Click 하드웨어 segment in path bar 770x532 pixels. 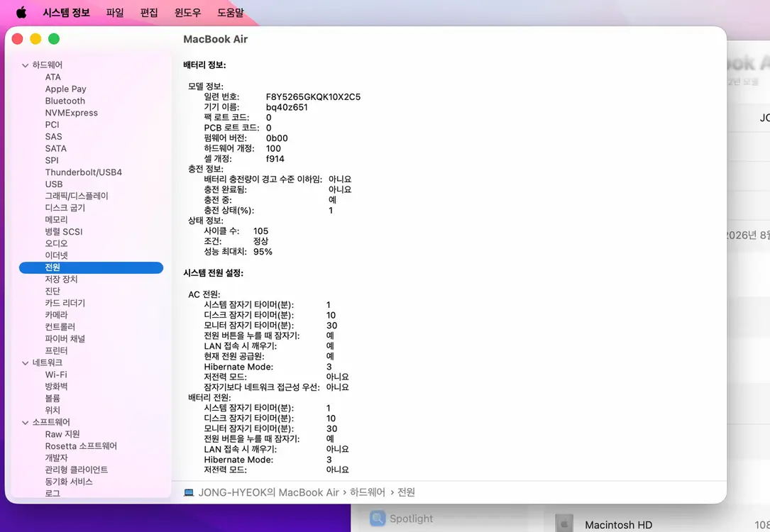(368, 492)
